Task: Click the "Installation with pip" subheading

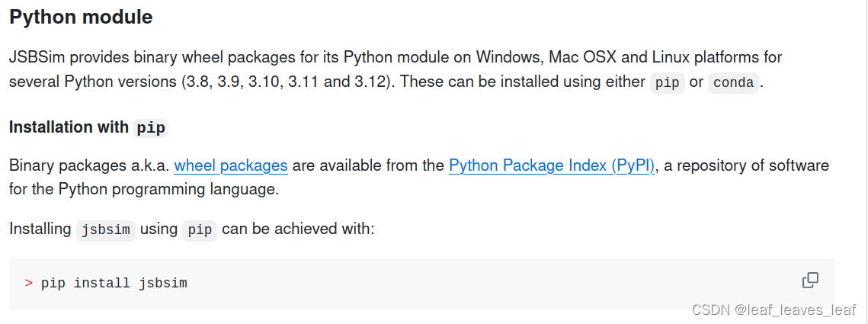Action: (x=88, y=127)
